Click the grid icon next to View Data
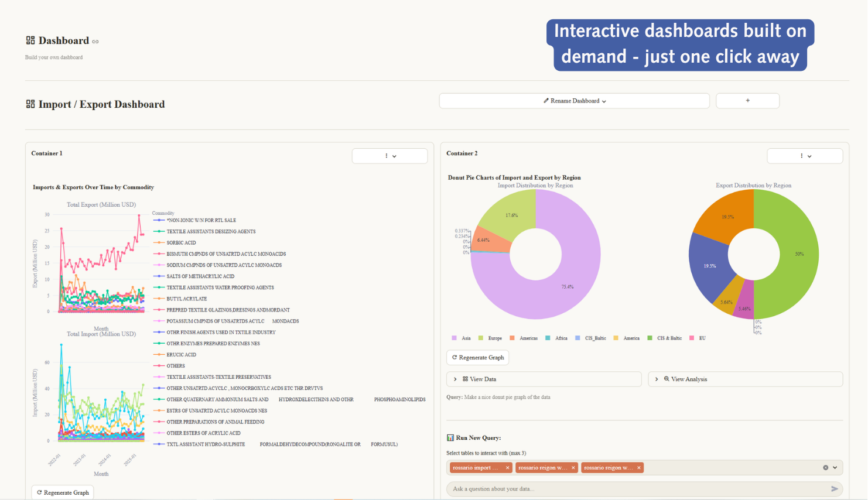868x500 pixels. pos(465,379)
